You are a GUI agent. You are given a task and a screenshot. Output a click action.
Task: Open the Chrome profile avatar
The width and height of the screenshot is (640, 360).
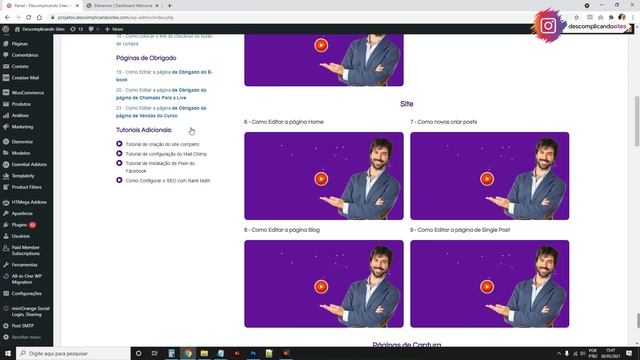click(x=622, y=18)
